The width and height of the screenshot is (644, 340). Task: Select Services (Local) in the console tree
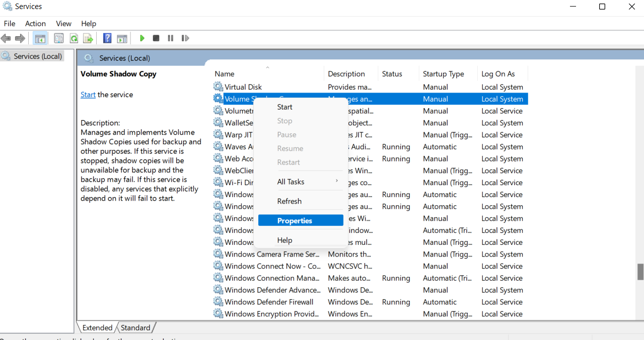point(38,56)
